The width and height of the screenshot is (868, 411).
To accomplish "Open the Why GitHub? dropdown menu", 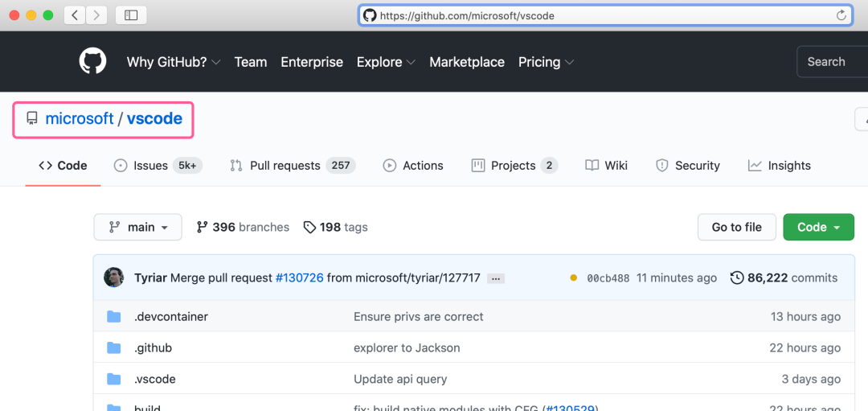I will click(174, 62).
